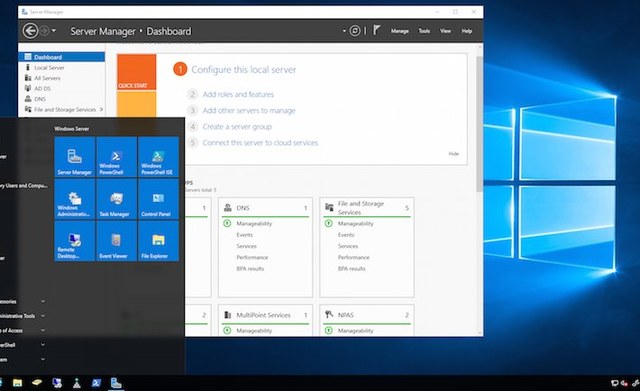This screenshot has height=391, width=640.
Task: Select Local Server in navigation pane
Action: [x=62, y=67]
